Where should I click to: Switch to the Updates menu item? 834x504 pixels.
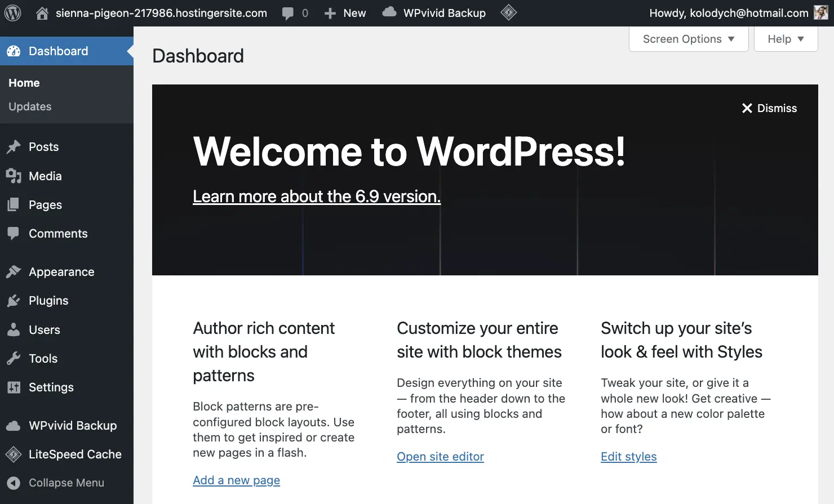(30, 106)
